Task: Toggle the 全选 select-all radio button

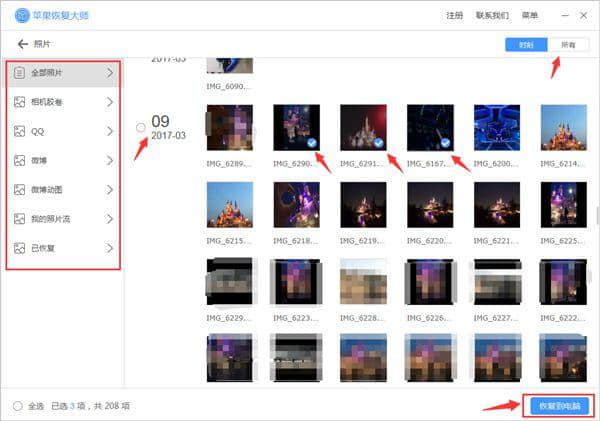Action: click(x=17, y=406)
